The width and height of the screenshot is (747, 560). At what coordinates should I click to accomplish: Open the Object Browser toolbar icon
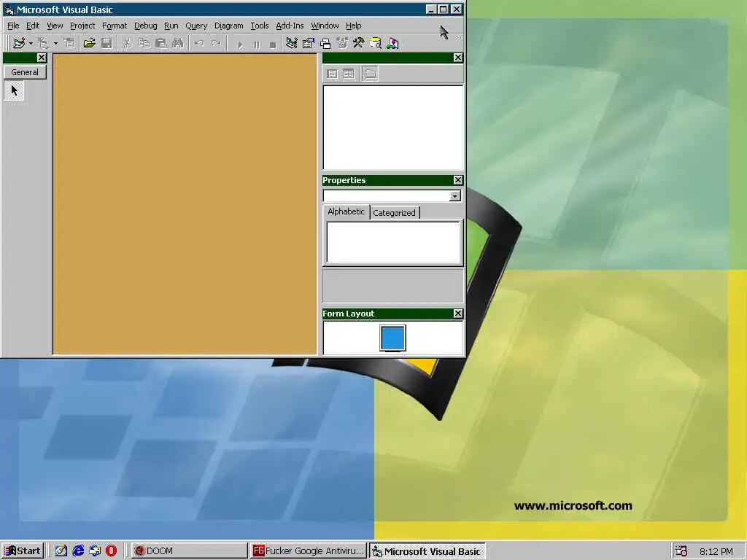point(342,43)
